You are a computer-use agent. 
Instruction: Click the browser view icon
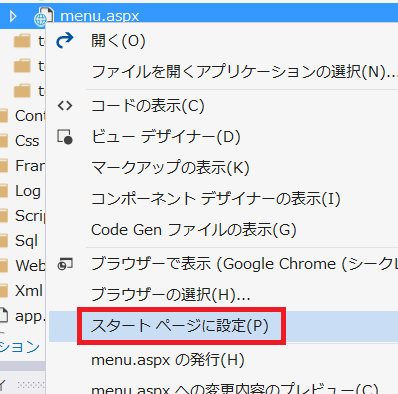tap(65, 264)
